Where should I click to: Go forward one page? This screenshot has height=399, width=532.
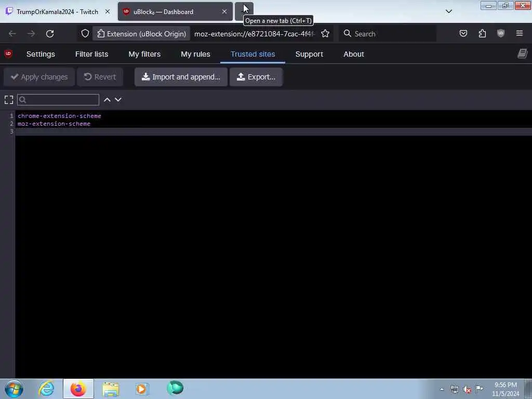click(x=31, y=34)
